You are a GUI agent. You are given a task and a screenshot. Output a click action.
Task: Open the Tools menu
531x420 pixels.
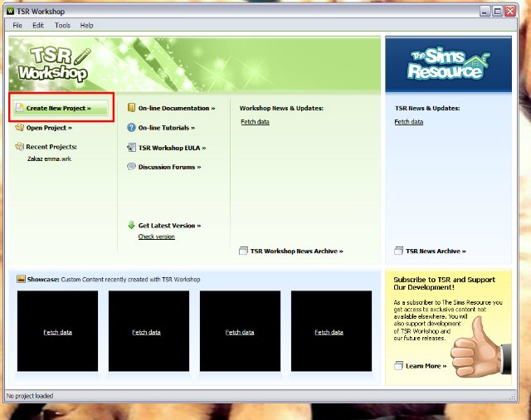[x=62, y=26]
